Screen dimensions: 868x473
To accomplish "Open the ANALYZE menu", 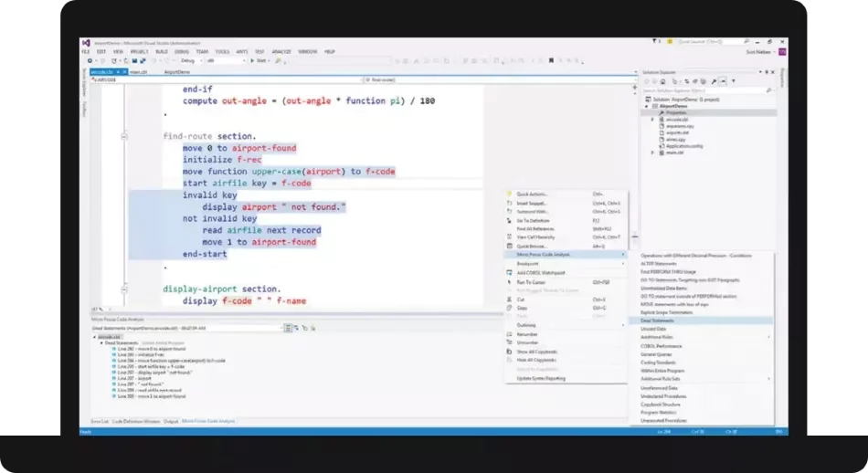I will [x=282, y=52].
